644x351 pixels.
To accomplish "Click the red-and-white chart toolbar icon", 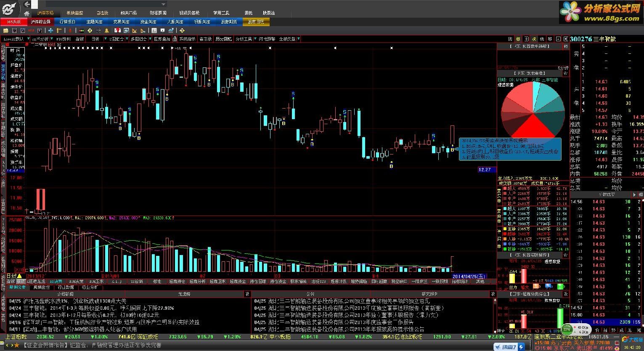I will click(117, 31).
